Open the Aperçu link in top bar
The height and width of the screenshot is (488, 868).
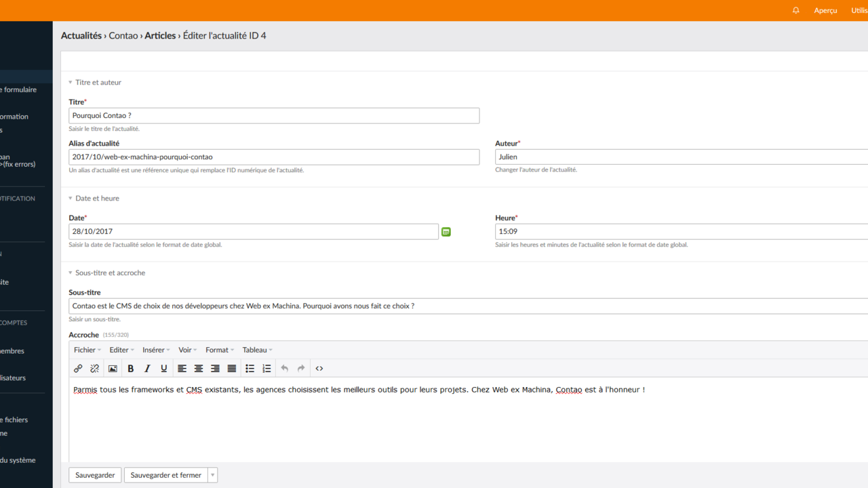pos(825,11)
